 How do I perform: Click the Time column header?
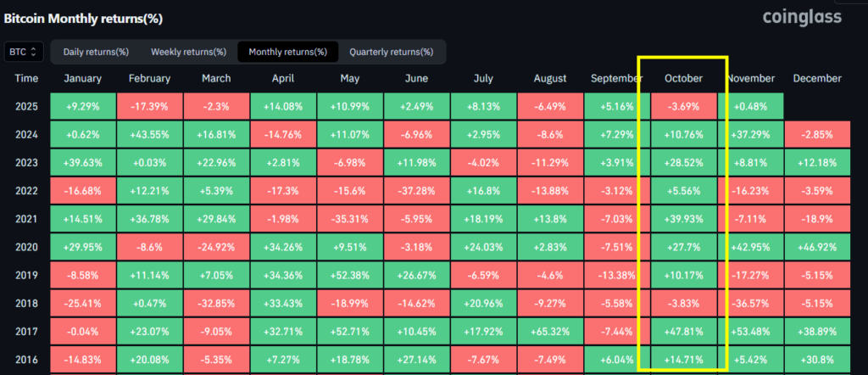pos(26,79)
